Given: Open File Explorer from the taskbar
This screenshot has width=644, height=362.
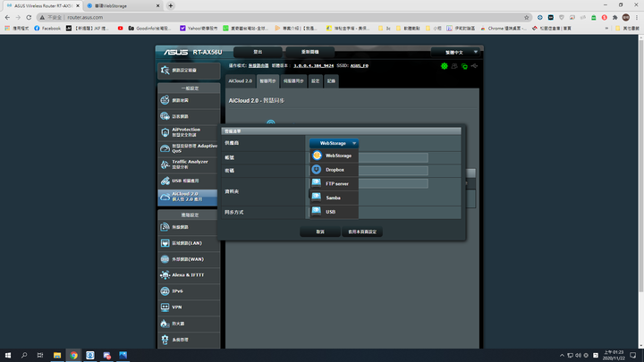Looking at the screenshot, I should click(x=57, y=355).
